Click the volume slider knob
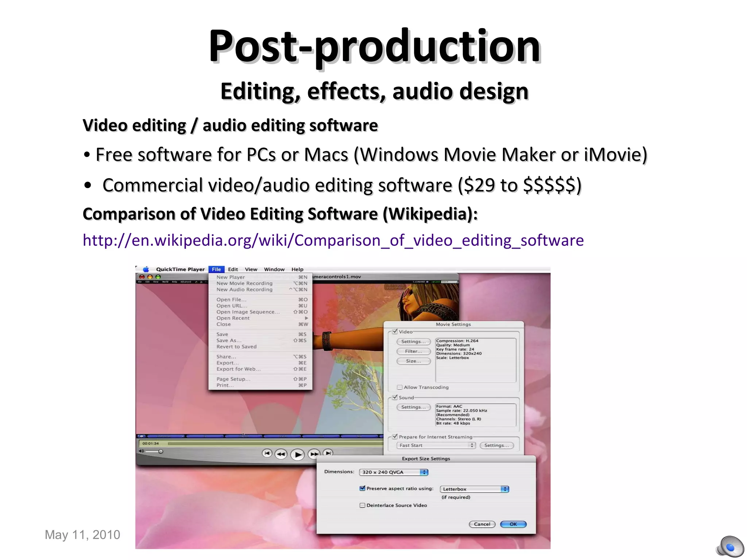The height and width of the screenshot is (560, 747). tap(160, 451)
